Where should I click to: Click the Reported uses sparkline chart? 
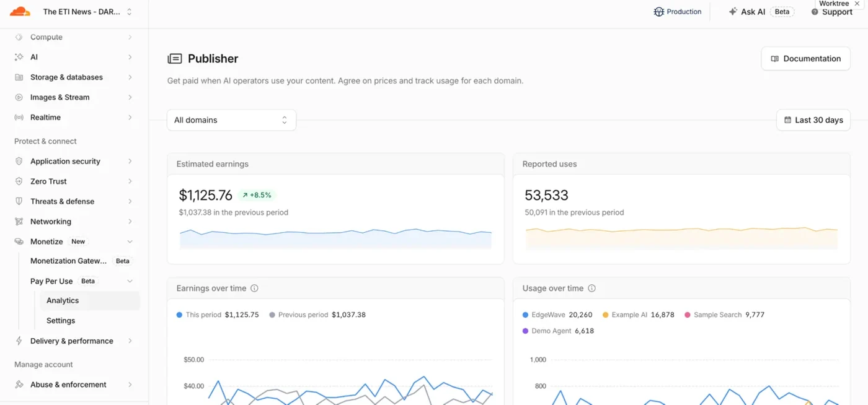[681, 238]
